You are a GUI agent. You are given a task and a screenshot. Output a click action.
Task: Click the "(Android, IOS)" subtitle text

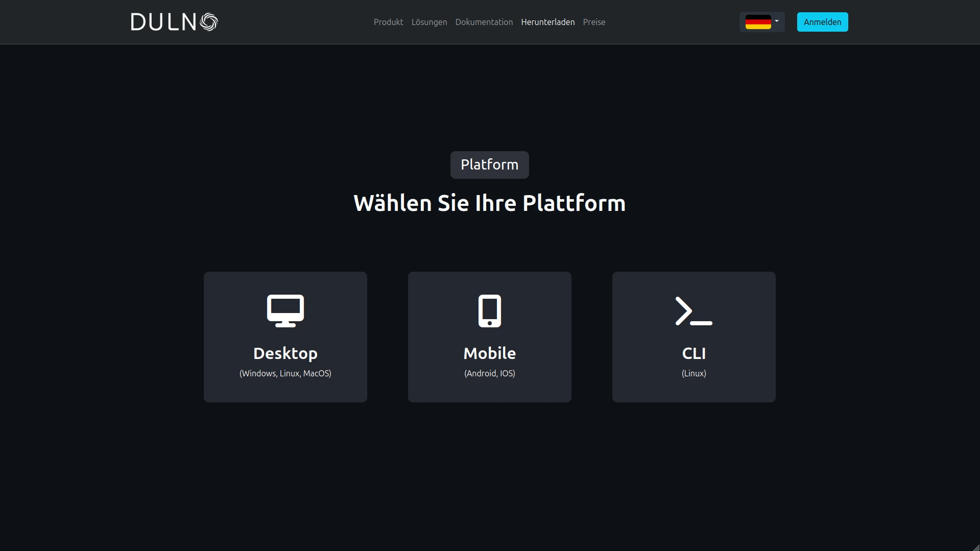click(489, 373)
